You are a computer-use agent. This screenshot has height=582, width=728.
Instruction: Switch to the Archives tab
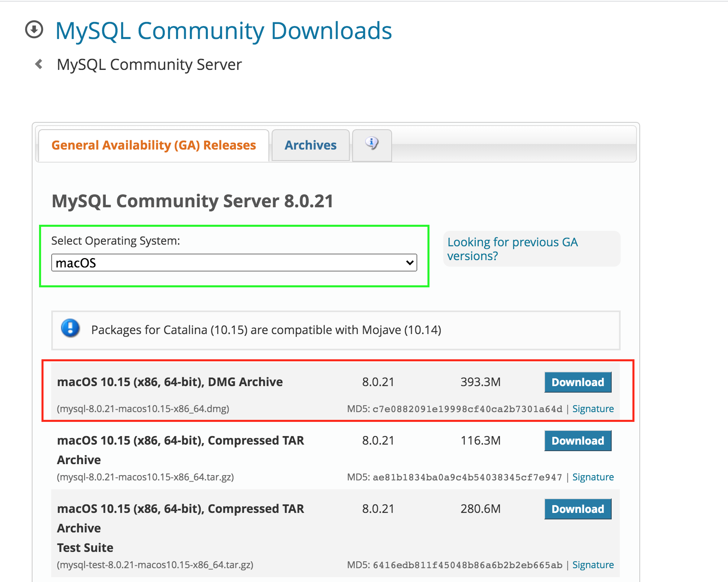pyautogui.click(x=310, y=145)
